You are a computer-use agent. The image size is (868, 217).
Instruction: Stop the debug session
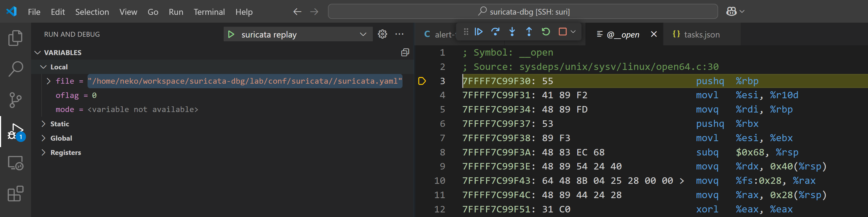(562, 32)
